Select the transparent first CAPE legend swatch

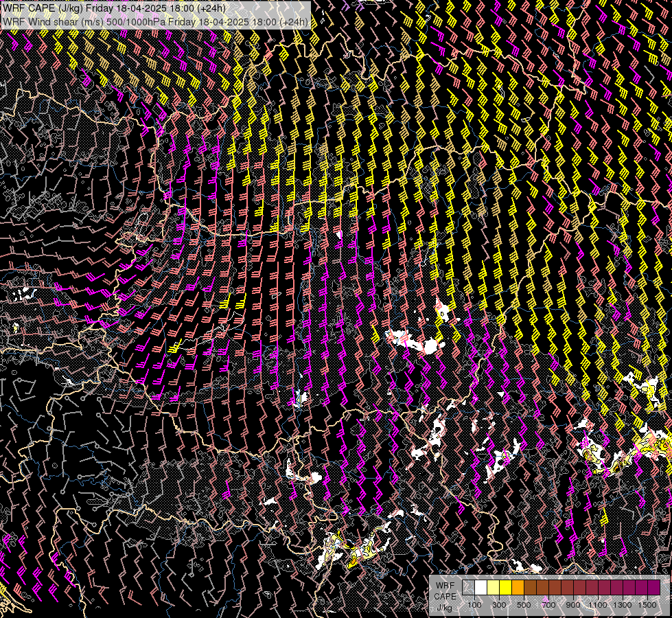pos(468,587)
